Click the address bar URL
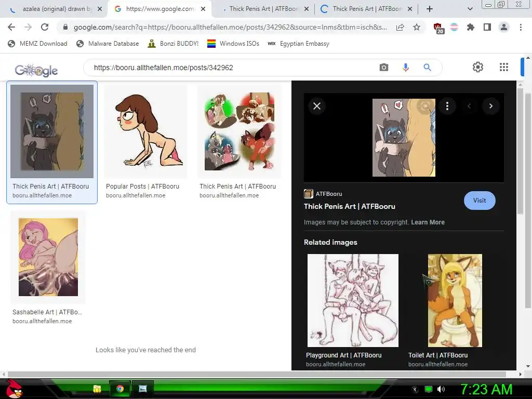 click(x=230, y=27)
